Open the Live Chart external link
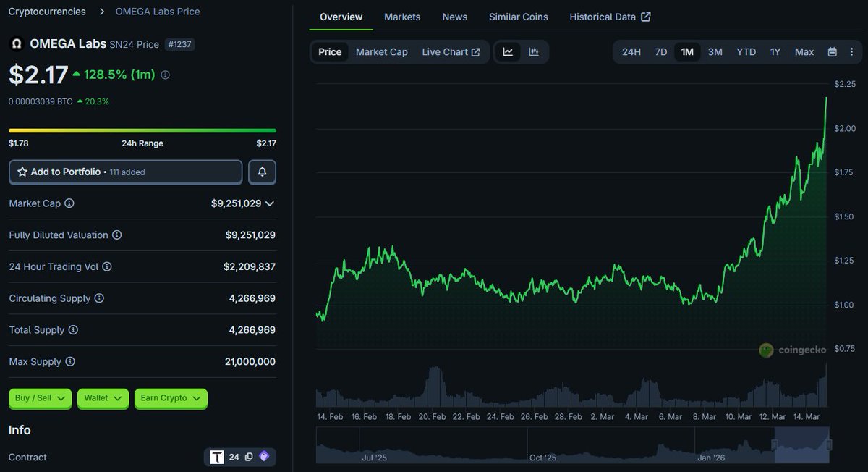 (x=451, y=52)
